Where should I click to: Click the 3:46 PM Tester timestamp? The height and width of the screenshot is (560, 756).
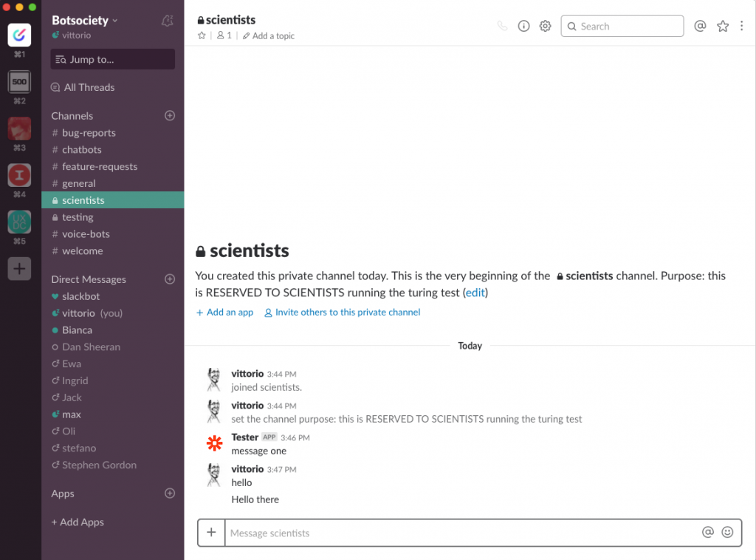(295, 437)
